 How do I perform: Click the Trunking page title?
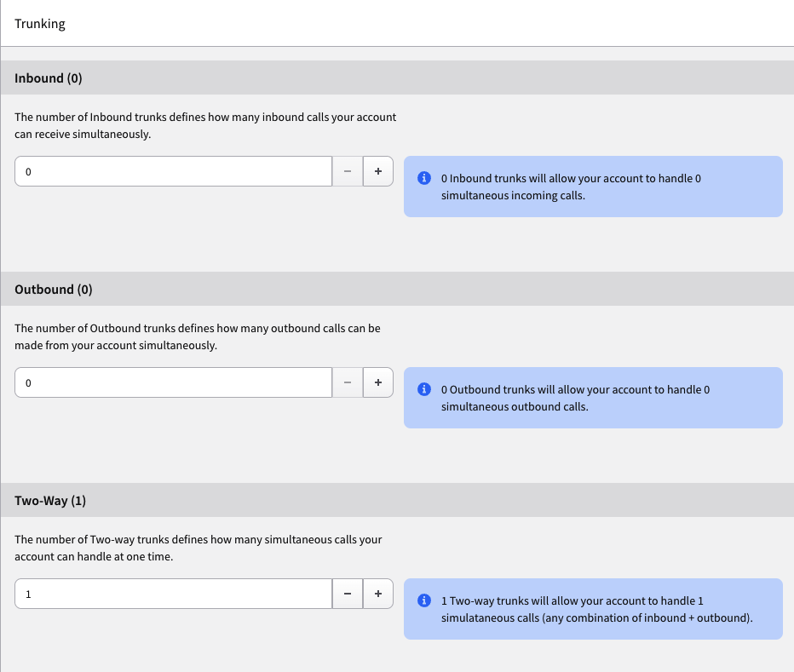pyautogui.click(x=40, y=24)
